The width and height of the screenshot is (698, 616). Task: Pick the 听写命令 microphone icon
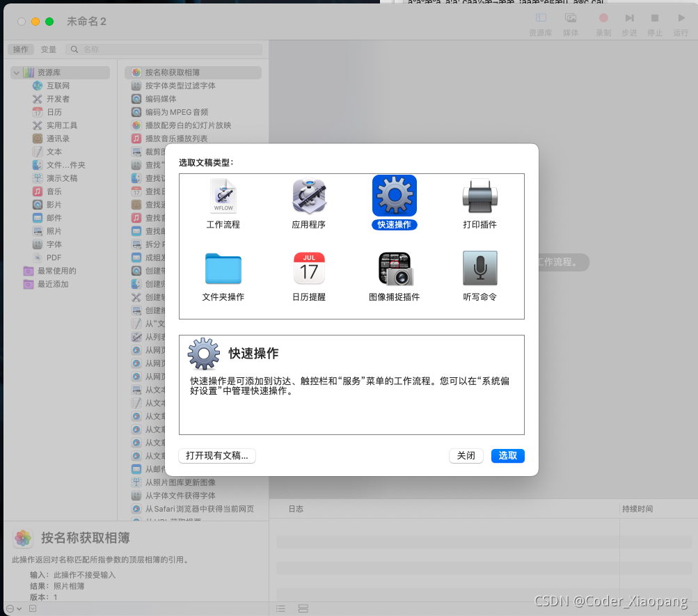pos(480,268)
